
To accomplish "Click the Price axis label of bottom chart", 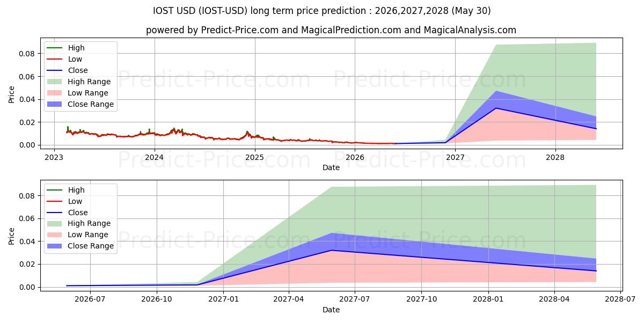I will (x=12, y=236).
